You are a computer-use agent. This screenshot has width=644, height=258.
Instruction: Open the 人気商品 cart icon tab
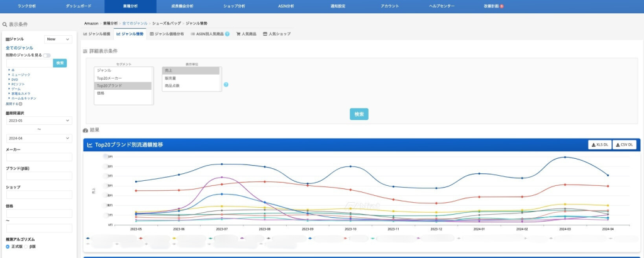246,34
